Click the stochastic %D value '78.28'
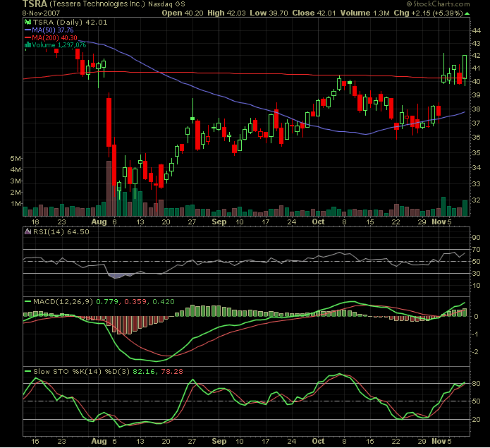 [x=172, y=371]
